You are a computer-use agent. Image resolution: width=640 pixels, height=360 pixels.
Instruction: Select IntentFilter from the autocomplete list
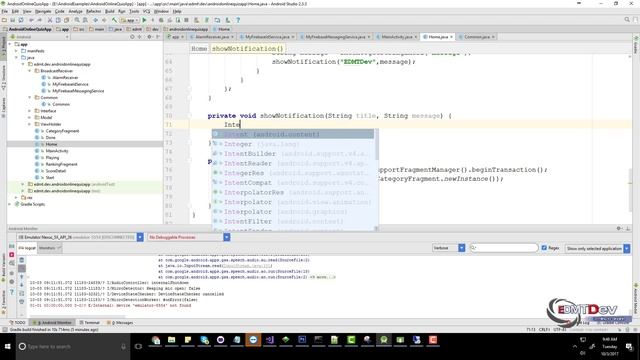tap(293, 222)
